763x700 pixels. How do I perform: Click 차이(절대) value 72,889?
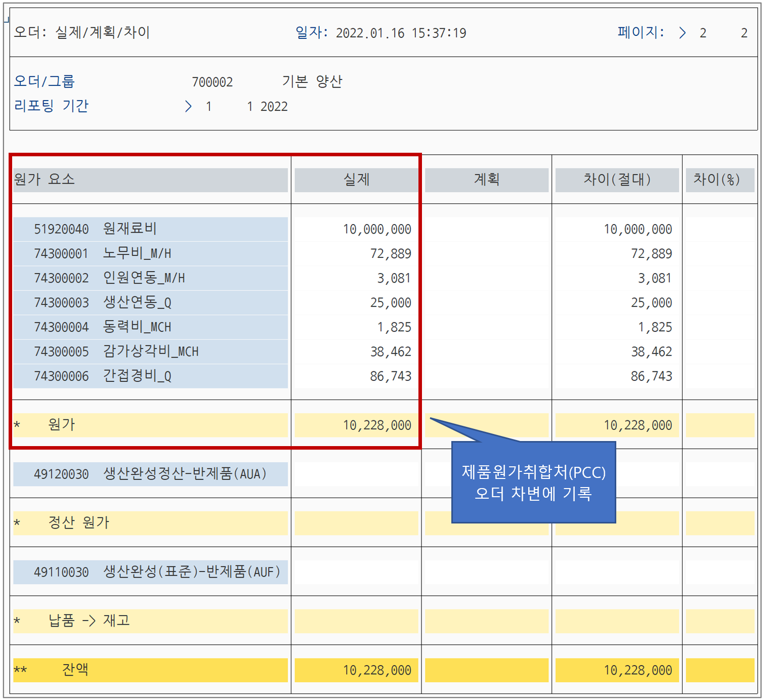click(651, 253)
